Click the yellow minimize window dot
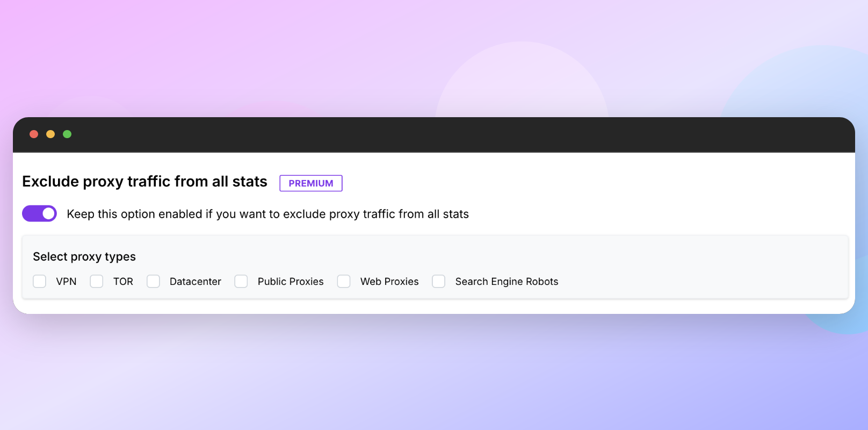Viewport: 868px width, 430px height. click(x=50, y=134)
